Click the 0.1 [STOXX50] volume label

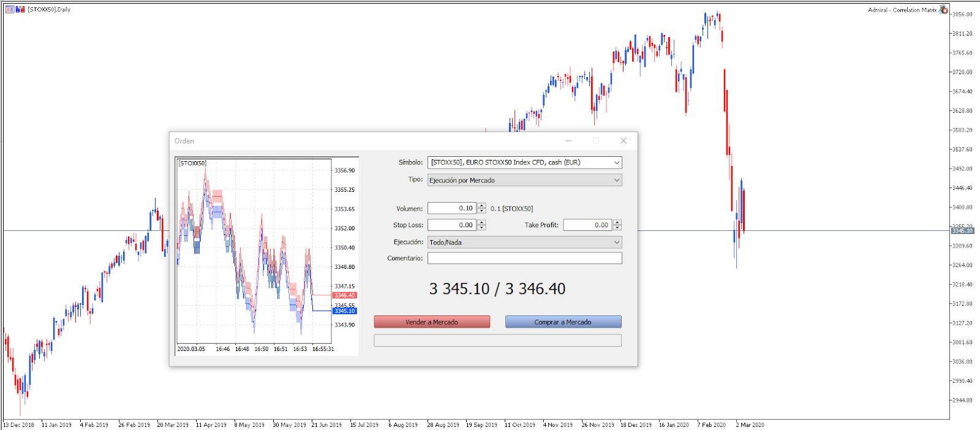click(511, 209)
